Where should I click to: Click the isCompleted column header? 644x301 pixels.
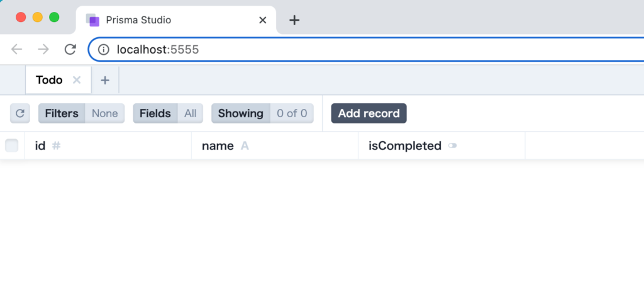(441, 145)
